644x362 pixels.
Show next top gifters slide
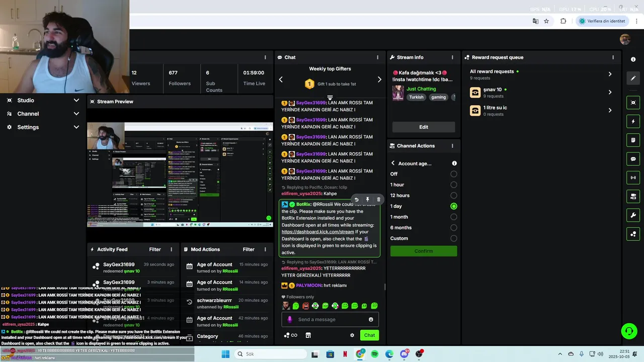pyautogui.click(x=379, y=79)
